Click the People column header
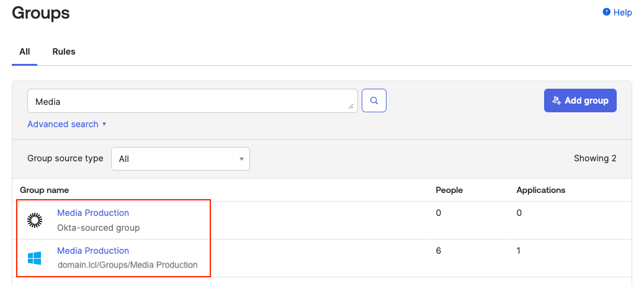The image size is (644, 286). (x=449, y=190)
